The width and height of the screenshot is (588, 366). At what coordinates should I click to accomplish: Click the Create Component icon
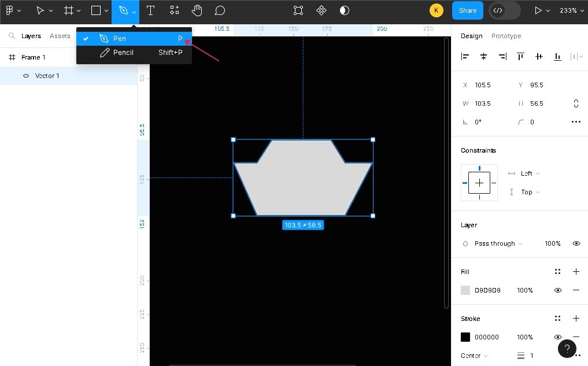point(321,10)
